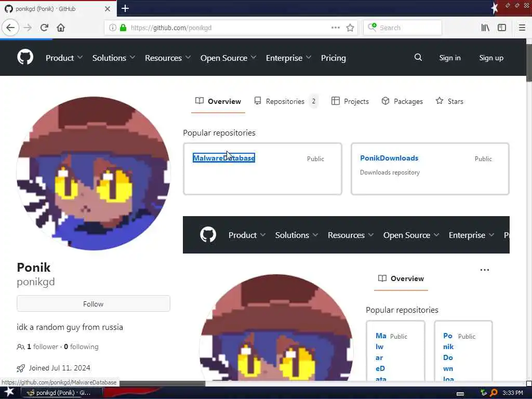Click Open Source dropdown in the embedded lower header
This screenshot has width=532, height=399.
[411, 235]
